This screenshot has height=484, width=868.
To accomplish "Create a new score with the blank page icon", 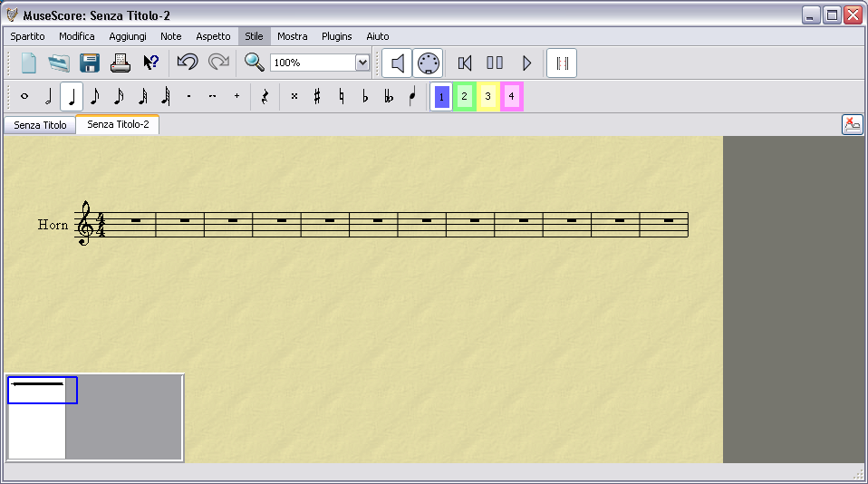I will pyautogui.click(x=29, y=63).
